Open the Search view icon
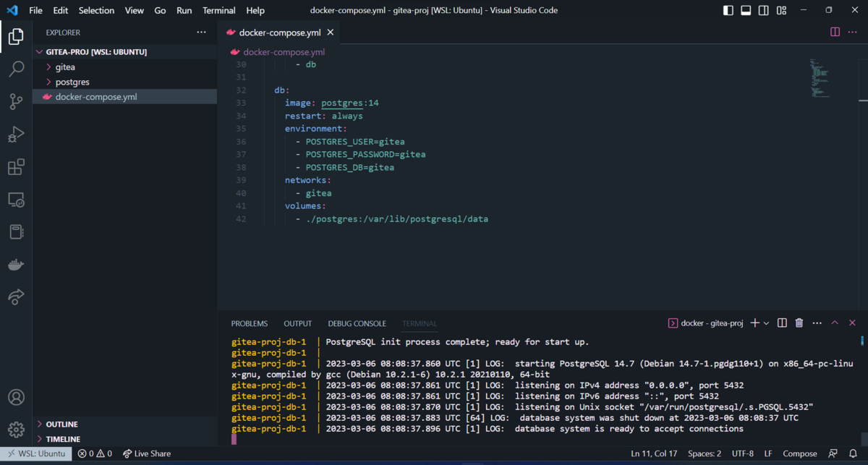Viewport: 868px width, 465px height. click(x=16, y=69)
